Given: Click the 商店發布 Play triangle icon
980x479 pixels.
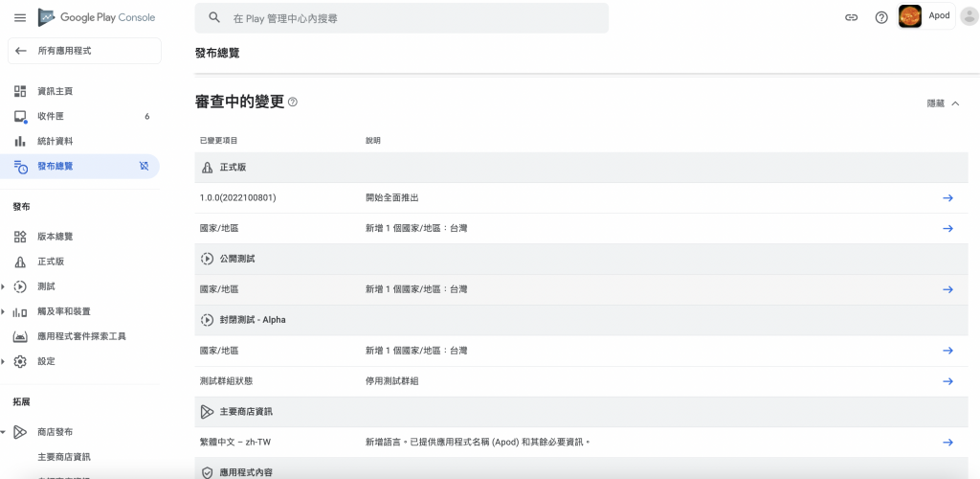Looking at the screenshot, I should [20, 432].
